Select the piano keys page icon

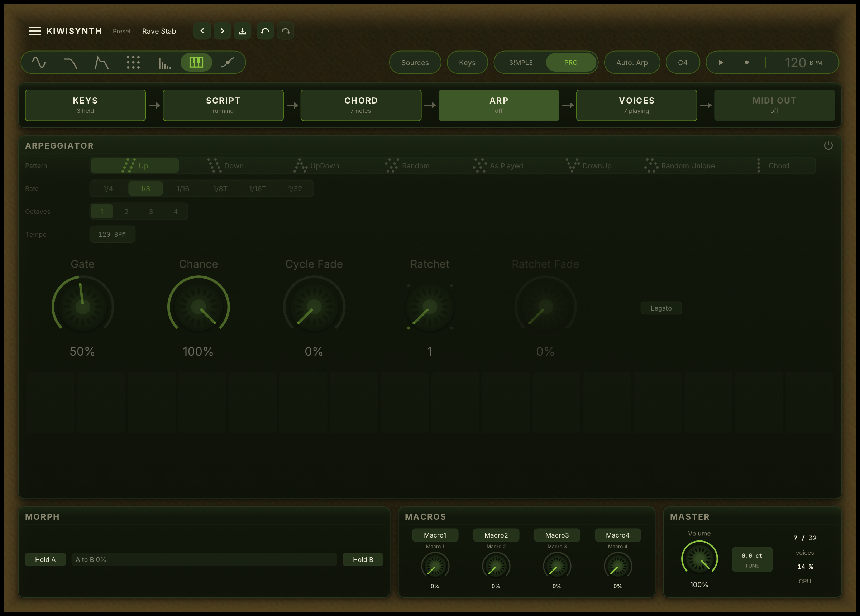click(x=196, y=62)
